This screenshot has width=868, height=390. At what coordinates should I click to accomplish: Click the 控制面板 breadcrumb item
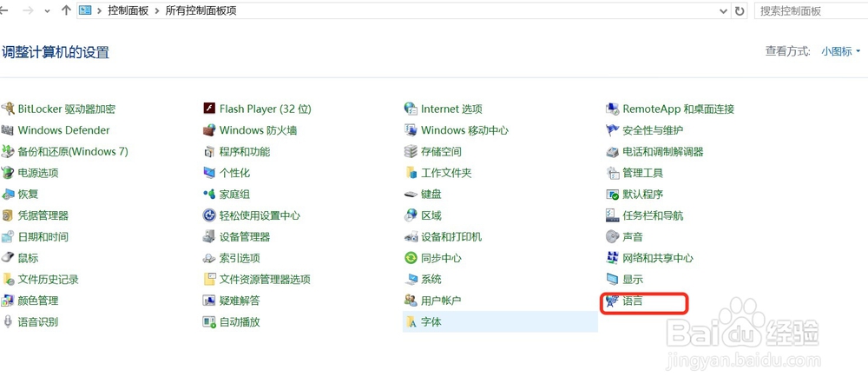tap(128, 10)
